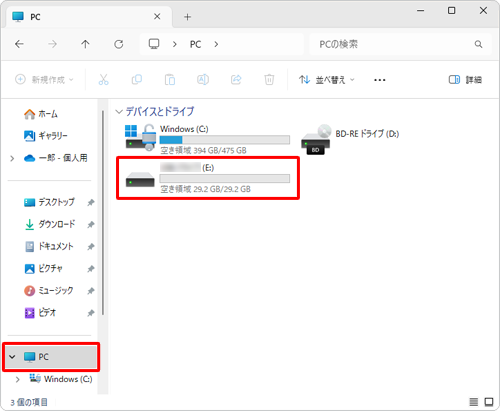Add a new tab with plus button
The width and height of the screenshot is (500, 411).
187,17
